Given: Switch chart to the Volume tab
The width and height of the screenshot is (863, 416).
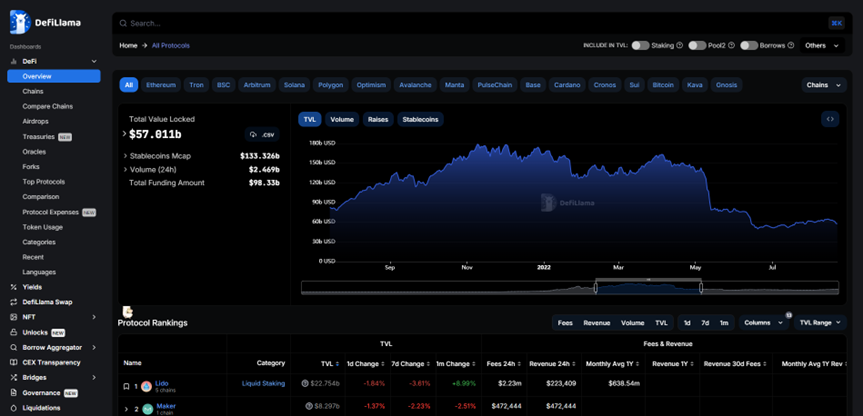Looking at the screenshot, I should pos(342,119).
